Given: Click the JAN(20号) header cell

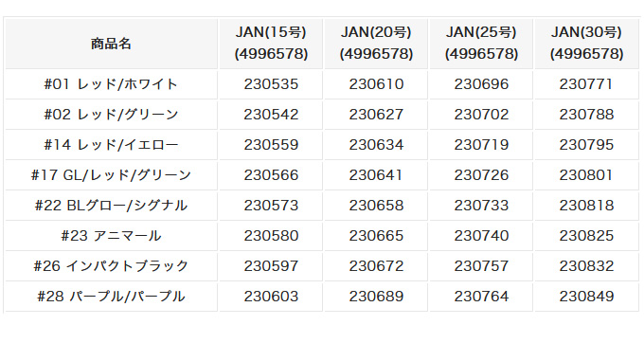Looking at the screenshot, I should pos(376,44).
